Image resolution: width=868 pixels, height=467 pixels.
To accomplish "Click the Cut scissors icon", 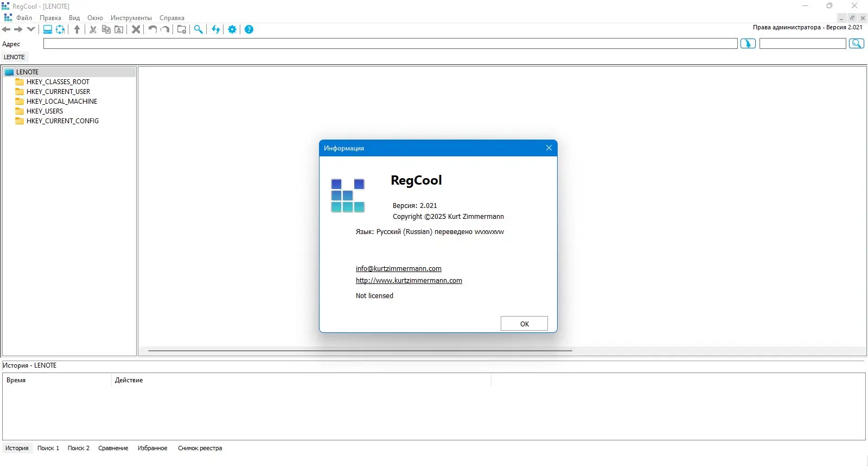I will point(93,29).
